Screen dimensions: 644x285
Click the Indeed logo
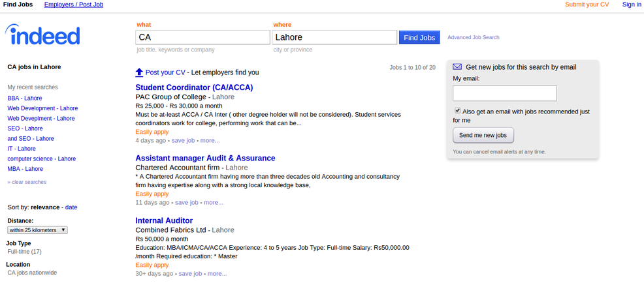click(42, 36)
